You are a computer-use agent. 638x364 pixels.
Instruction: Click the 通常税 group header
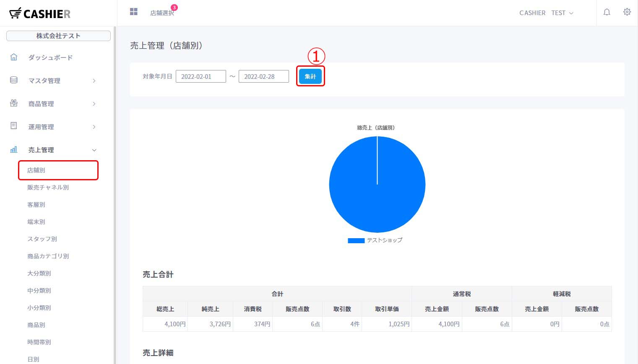click(462, 294)
